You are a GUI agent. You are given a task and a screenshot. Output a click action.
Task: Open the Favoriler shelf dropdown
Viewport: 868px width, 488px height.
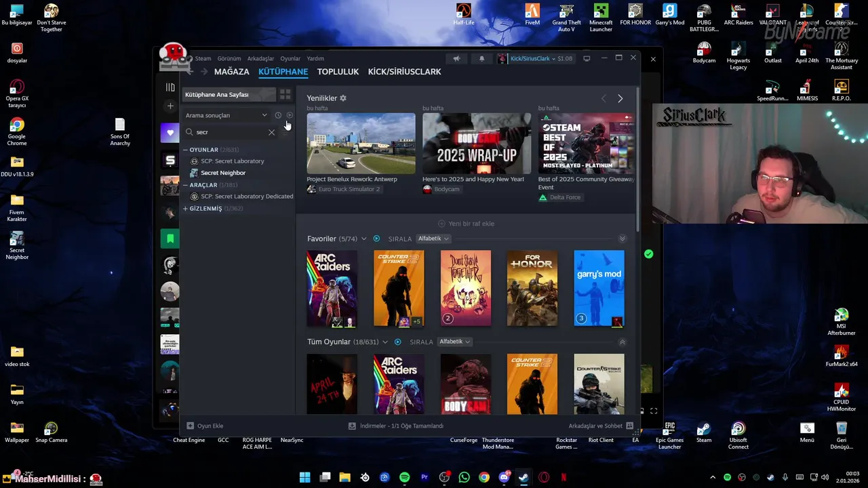pyautogui.click(x=363, y=239)
